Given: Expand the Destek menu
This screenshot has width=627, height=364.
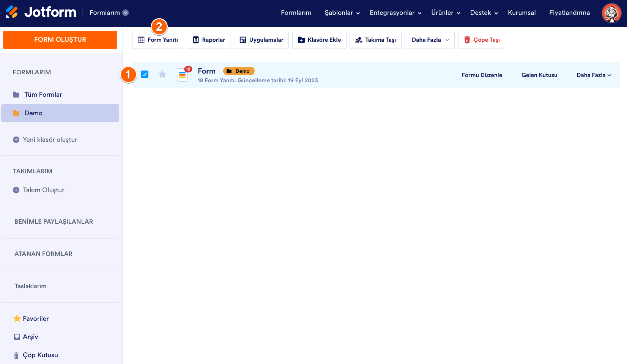Looking at the screenshot, I should pyautogui.click(x=484, y=13).
